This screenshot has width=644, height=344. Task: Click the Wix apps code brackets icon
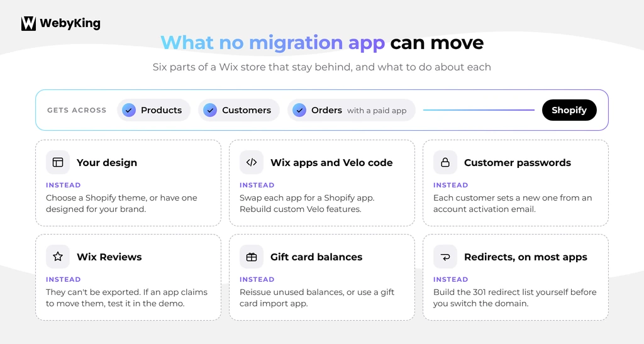point(252,162)
